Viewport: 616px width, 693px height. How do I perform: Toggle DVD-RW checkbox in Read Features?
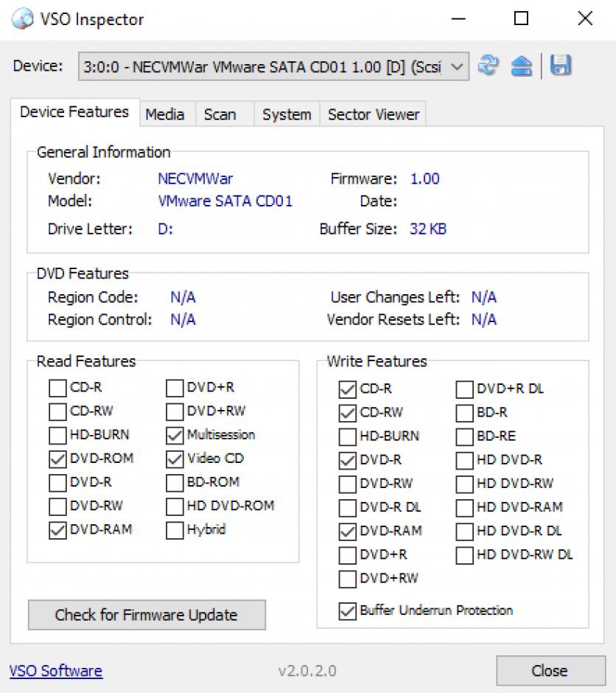(57, 506)
